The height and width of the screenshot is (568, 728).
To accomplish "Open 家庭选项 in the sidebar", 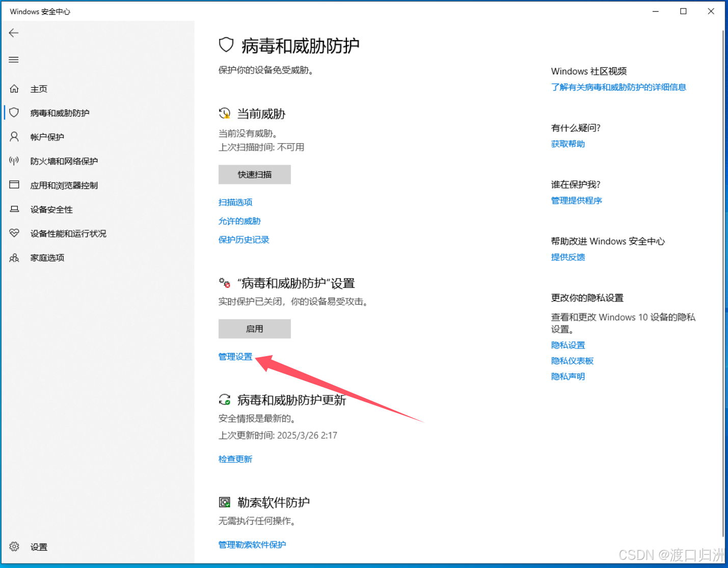I will [47, 258].
